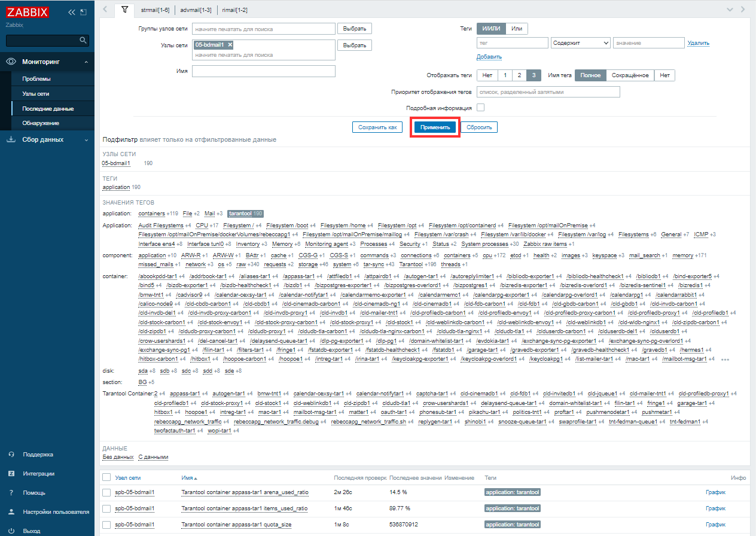
Task: Expand the Сбор данных menu section
Action: pyautogui.click(x=86, y=140)
